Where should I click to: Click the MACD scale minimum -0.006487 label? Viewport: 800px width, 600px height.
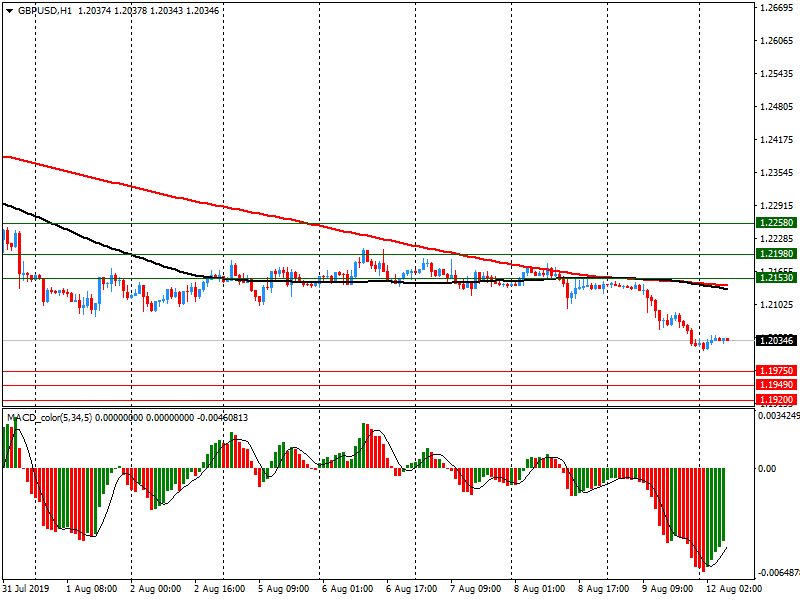[779, 572]
